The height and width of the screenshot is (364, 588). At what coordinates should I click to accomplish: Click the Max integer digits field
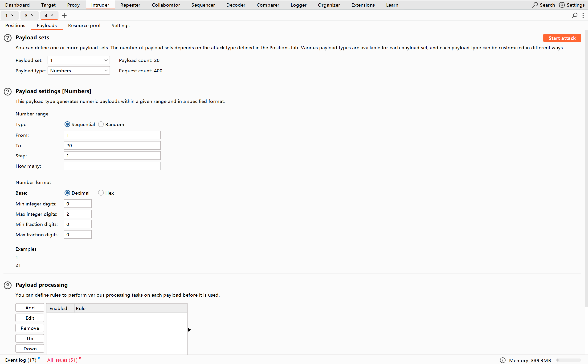(x=78, y=214)
